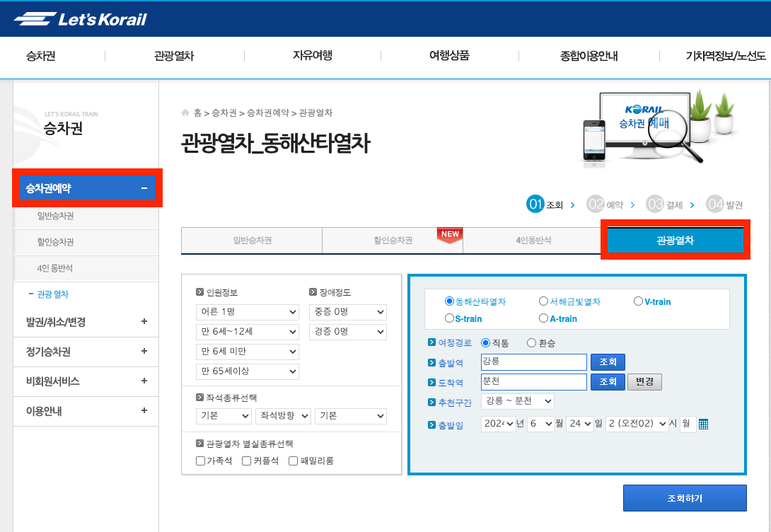Viewport: 771px width, 532px height.
Task: Open the 어른 1명 passenger dropdown
Action: click(x=247, y=312)
